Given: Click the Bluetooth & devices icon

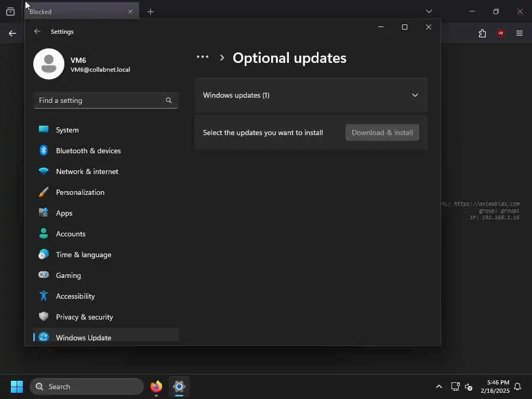Looking at the screenshot, I should pos(44,150).
